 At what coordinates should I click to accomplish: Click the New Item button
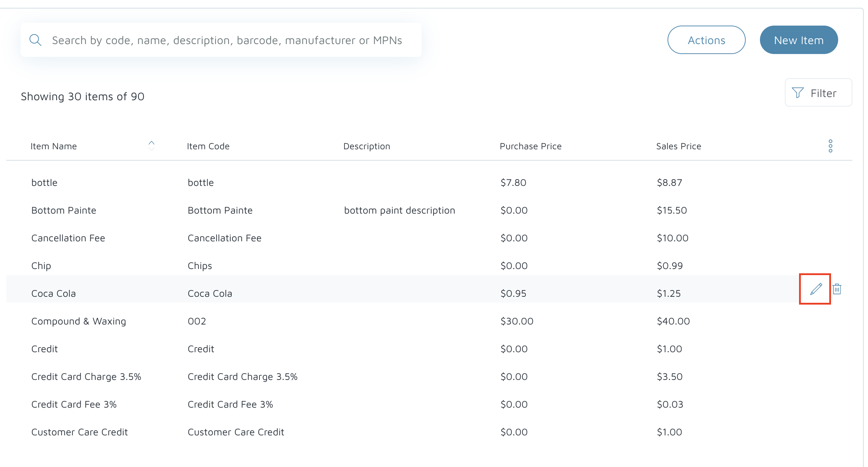click(798, 40)
